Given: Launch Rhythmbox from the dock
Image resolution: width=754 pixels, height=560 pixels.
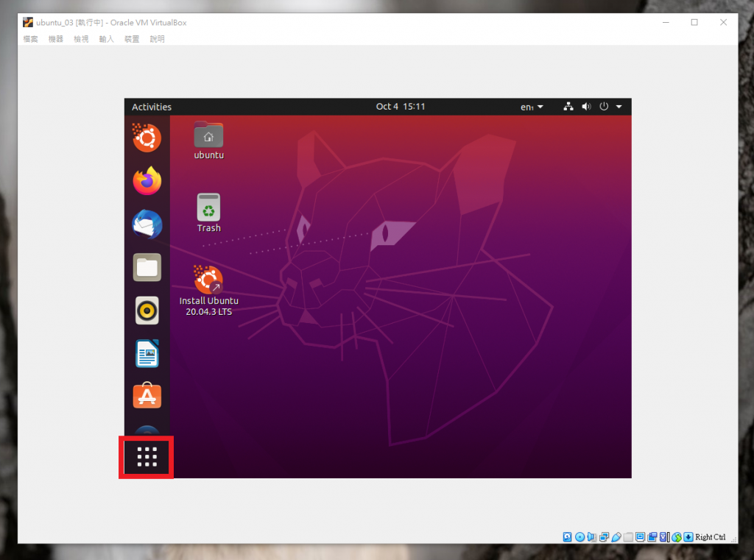Looking at the screenshot, I should (147, 311).
